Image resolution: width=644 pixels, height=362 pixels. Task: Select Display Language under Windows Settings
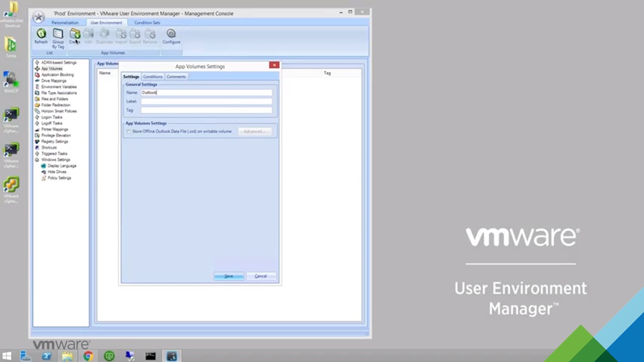pos(62,165)
